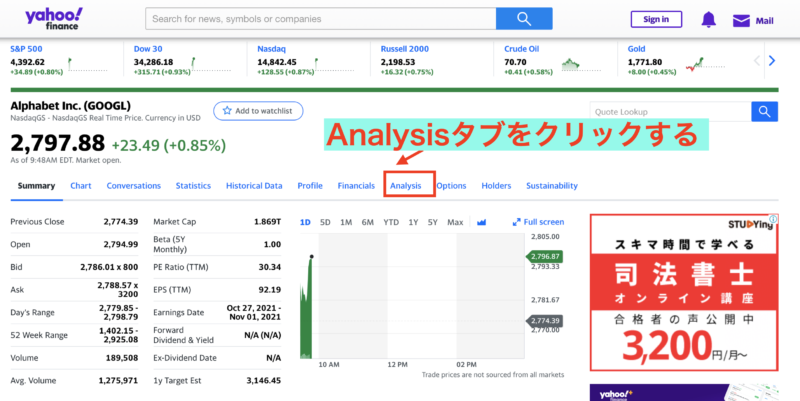Click the Earnings Date value
The height and width of the screenshot is (401, 800).
click(x=254, y=312)
